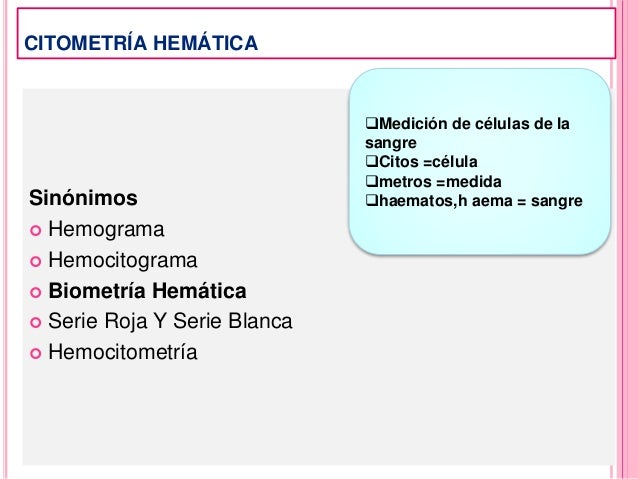The height and width of the screenshot is (479, 638).
Task: Click the bullet next to Hemocitometría
Action: pyautogui.click(x=36, y=353)
